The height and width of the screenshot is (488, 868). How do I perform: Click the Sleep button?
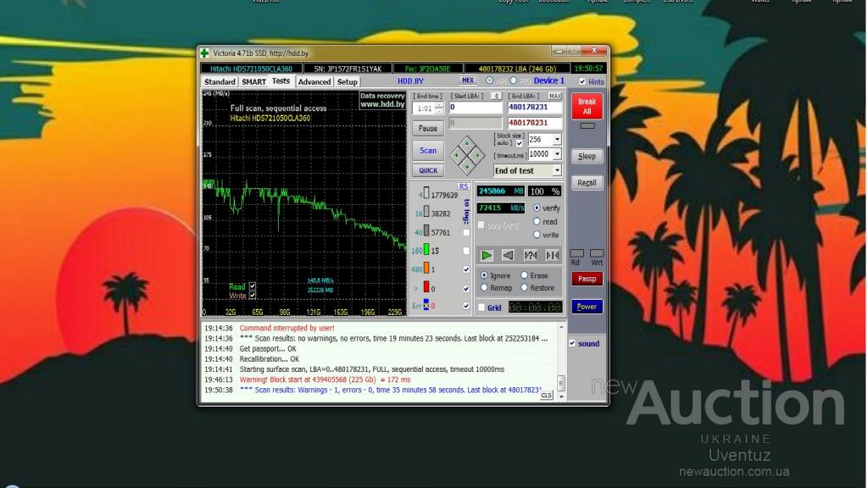(587, 157)
